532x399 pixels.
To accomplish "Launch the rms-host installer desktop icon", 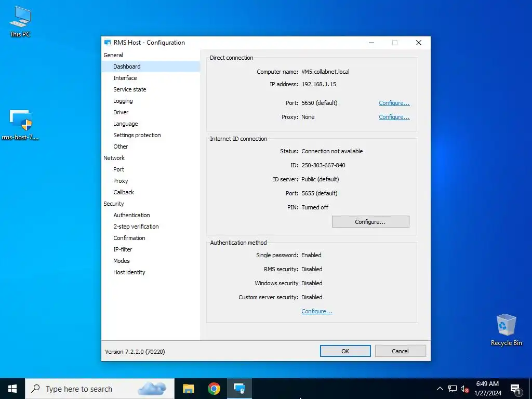I will (20, 125).
